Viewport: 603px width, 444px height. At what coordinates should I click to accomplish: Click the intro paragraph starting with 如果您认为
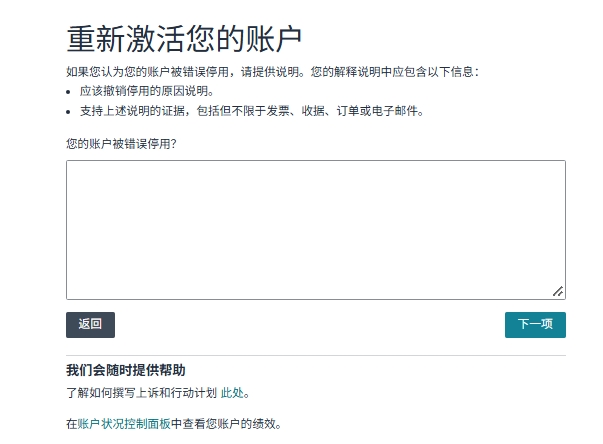coord(272,72)
